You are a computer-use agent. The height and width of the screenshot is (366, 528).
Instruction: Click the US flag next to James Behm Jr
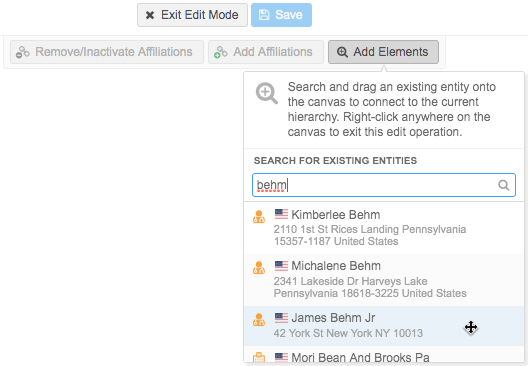281,318
